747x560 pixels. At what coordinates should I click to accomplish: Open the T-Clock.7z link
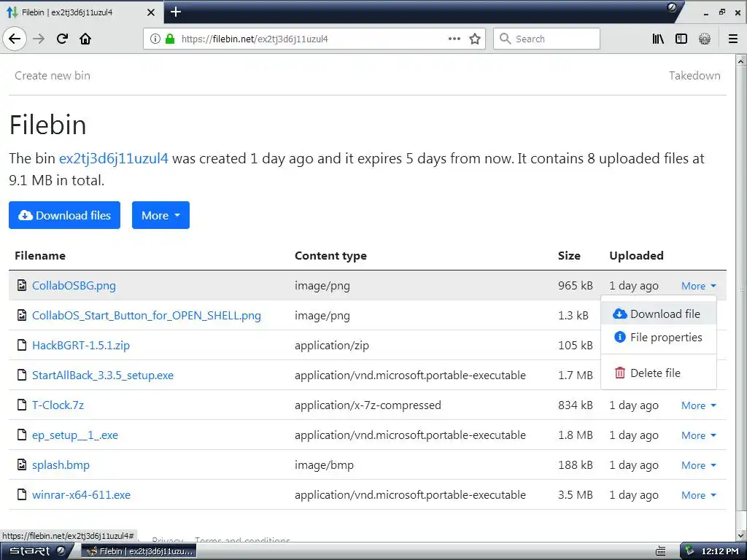point(58,405)
